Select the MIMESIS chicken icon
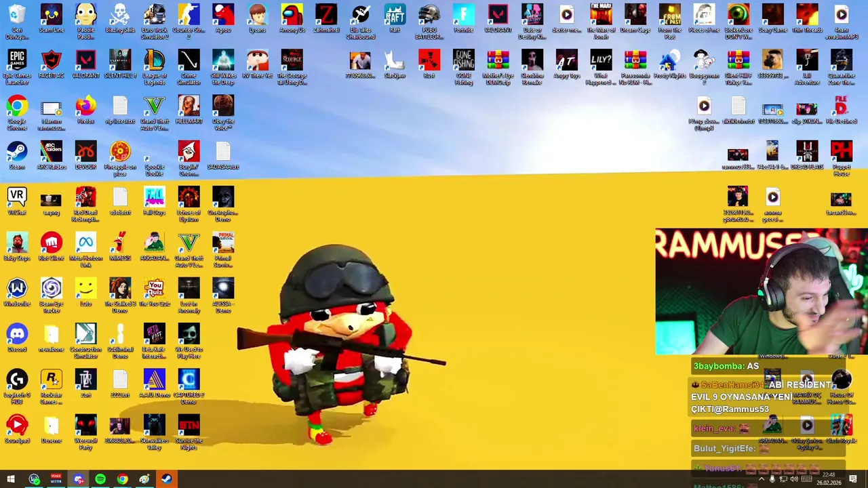Screen dimensions: 868x488 point(120,247)
